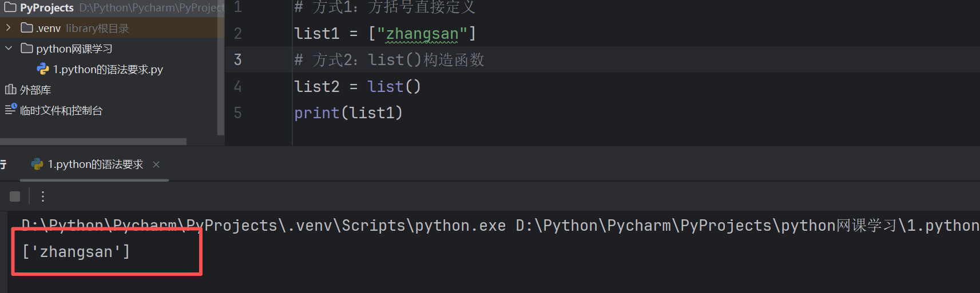Click the Python icon beside 1.python的语法要求.py
The height and width of the screenshot is (293, 980).
(x=43, y=69)
